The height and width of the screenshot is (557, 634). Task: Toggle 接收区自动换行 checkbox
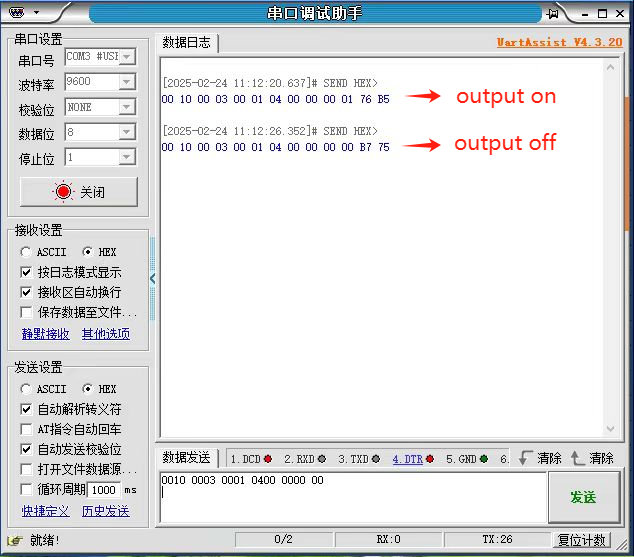click(26, 292)
